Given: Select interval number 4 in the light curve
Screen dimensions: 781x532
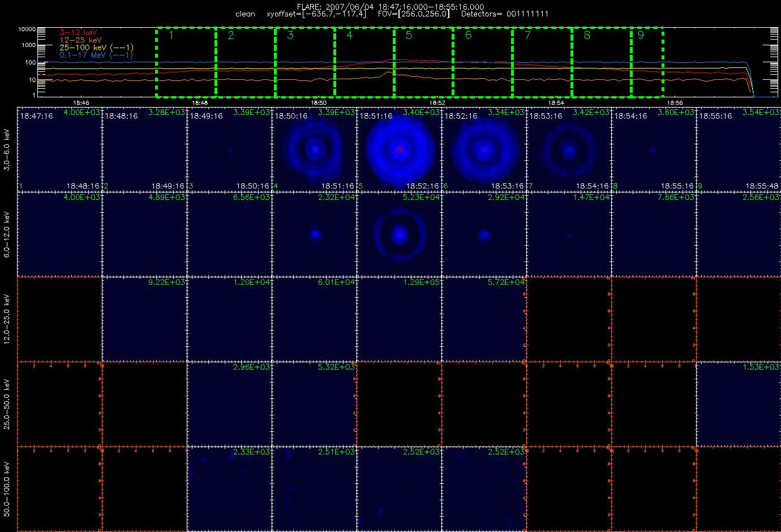Looking at the screenshot, I should pyautogui.click(x=349, y=35).
